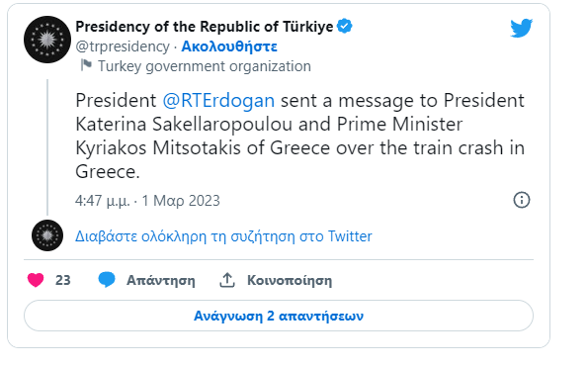Viewport: 588px width, 368px height.
Task: Open the Διαβάστε ολόκληρη τη συζήτηση στο Twitter link
Action: click(x=223, y=236)
